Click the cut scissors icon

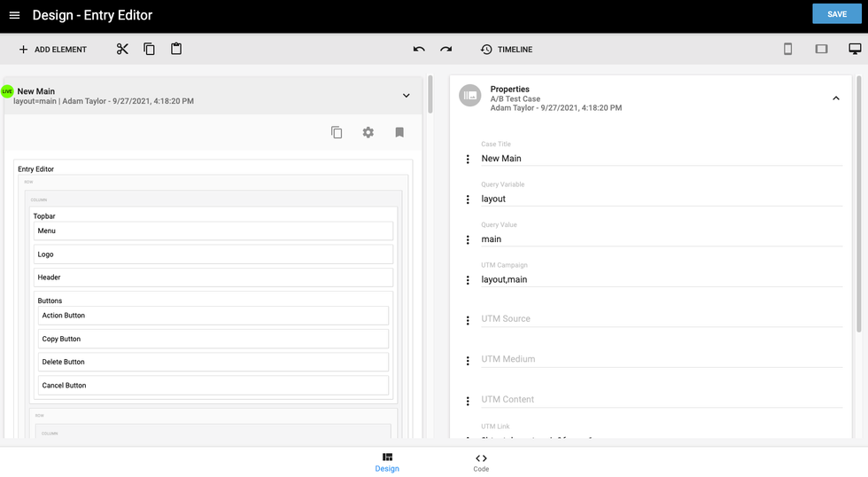pos(122,50)
